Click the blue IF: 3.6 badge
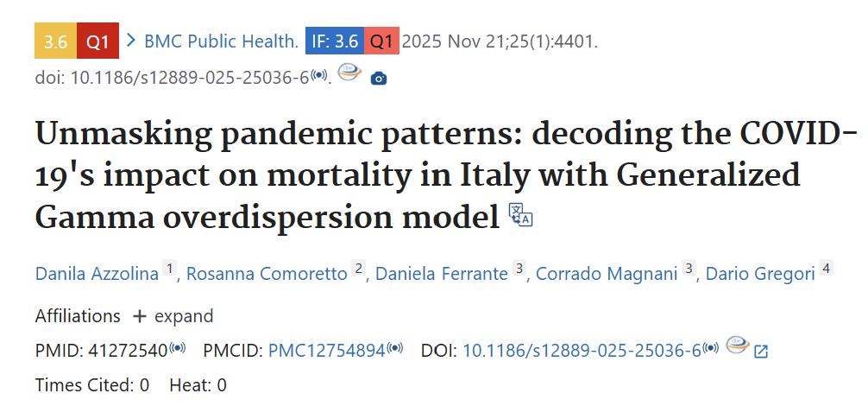 [334, 41]
